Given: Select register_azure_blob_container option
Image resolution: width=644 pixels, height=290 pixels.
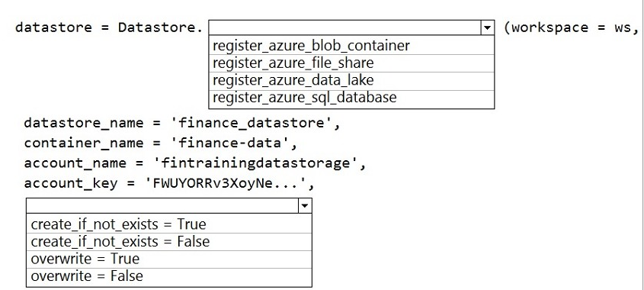Looking at the screenshot, I should point(351,45).
